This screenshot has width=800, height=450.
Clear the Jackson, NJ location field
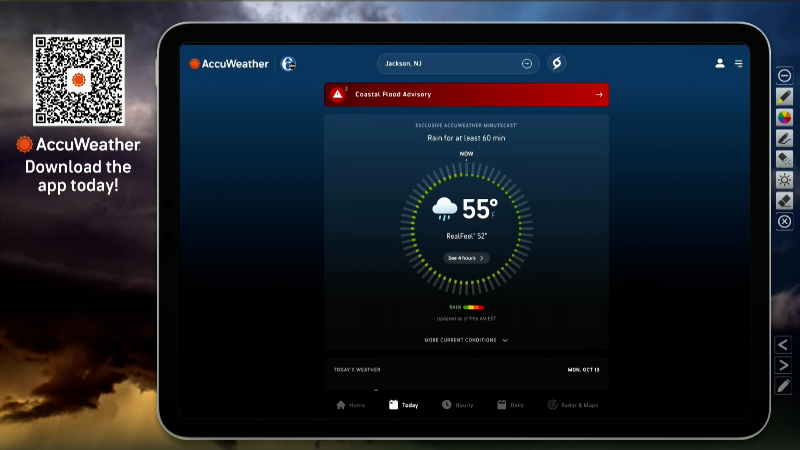[x=527, y=63]
